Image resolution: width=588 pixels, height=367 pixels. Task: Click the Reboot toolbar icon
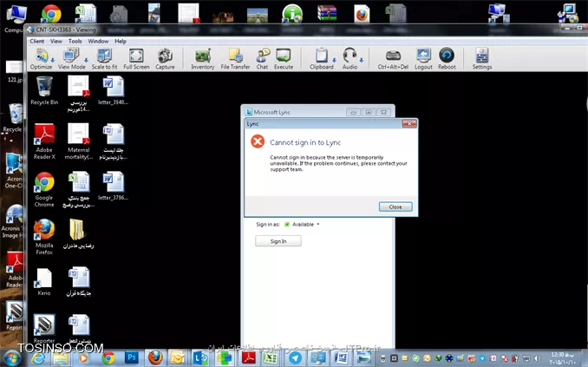pyautogui.click(x=447, y=59)
